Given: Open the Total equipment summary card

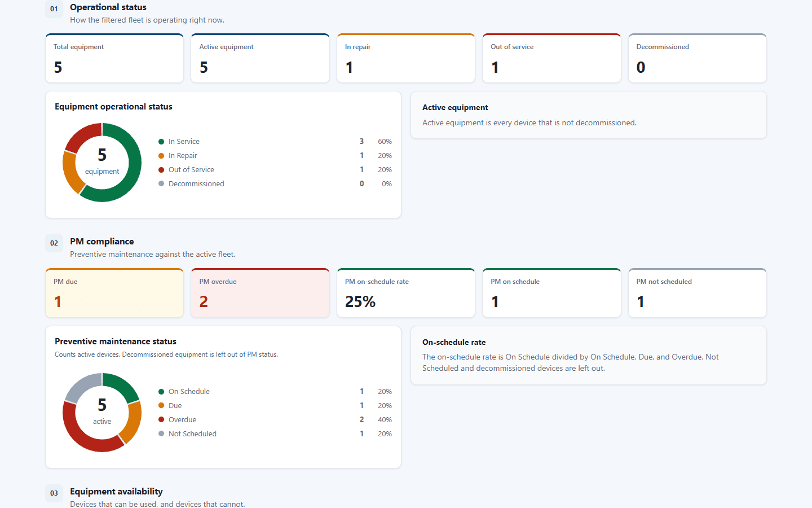Looking at the screenshot, I should [114, 58].
